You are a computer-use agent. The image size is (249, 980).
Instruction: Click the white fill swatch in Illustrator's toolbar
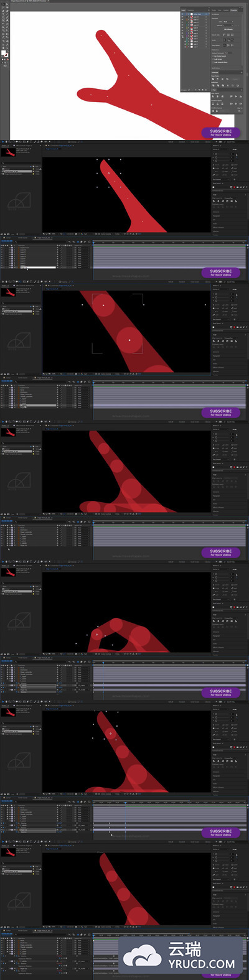coord(4,53)
